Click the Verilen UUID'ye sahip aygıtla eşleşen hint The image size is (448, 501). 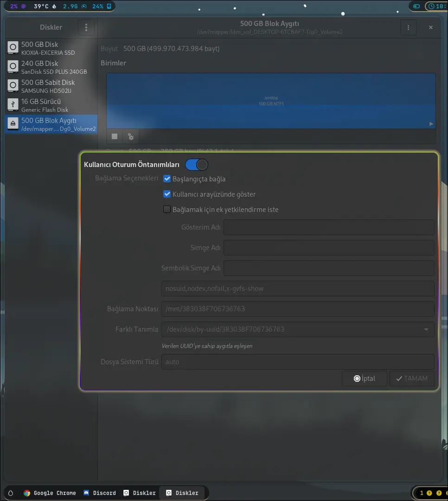click(207, 346)
